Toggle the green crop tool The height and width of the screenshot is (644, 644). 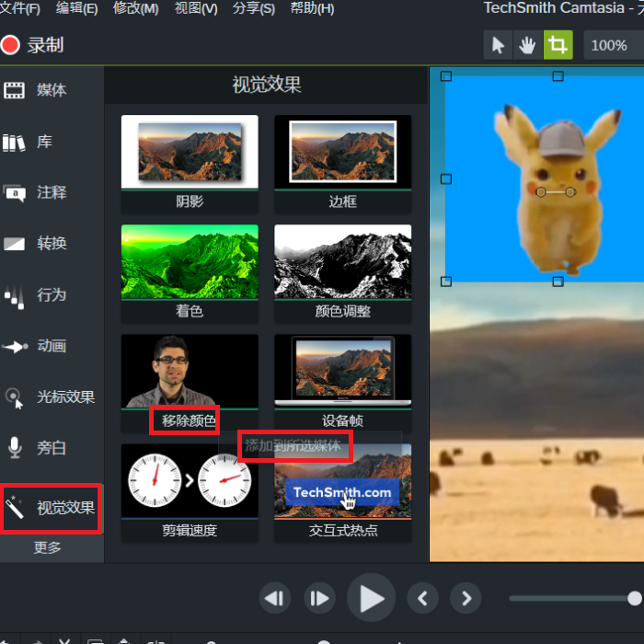(x=558, y=45)
